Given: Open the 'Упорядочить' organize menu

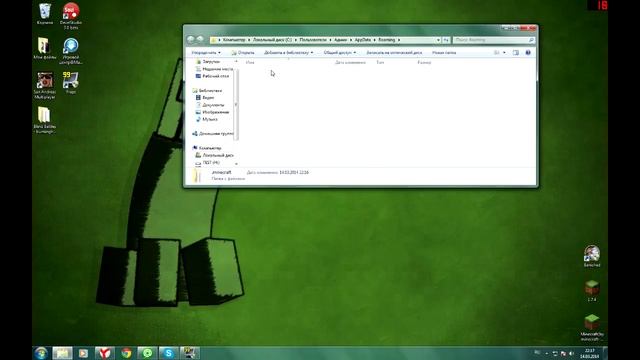Looking at the screenshot, I should pyautogui.click(x=206, y=53).
